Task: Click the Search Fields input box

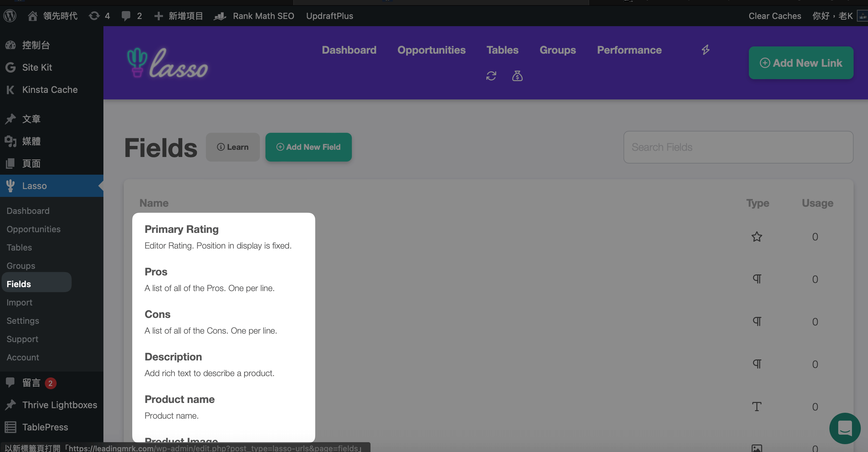Action: [738, 147]
